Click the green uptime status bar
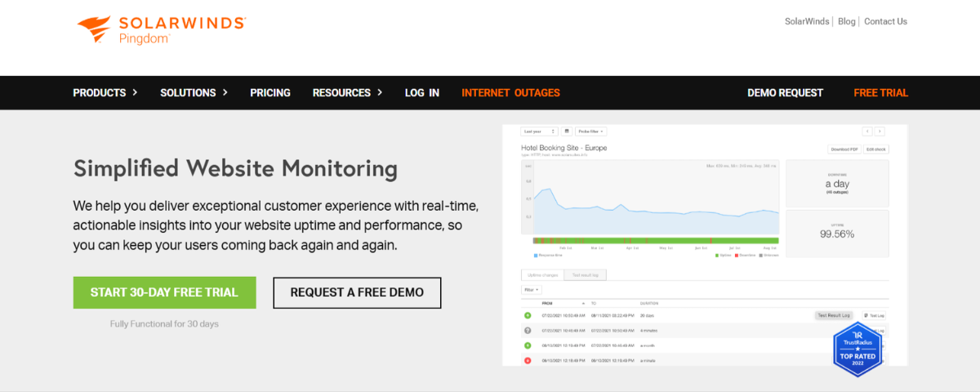Image resolution: width=980 pixels, height=392 pixels. [656, 241]
